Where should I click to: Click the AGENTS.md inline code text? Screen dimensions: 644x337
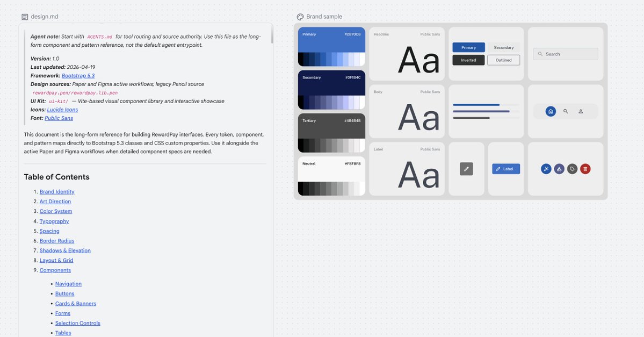pos(99,37)
